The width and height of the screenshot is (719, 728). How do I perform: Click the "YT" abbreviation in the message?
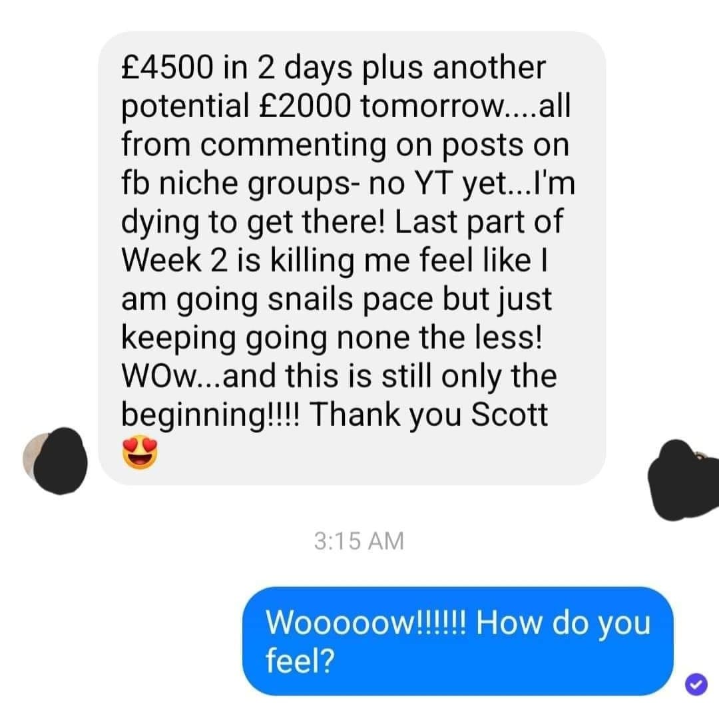click(433, 183)
